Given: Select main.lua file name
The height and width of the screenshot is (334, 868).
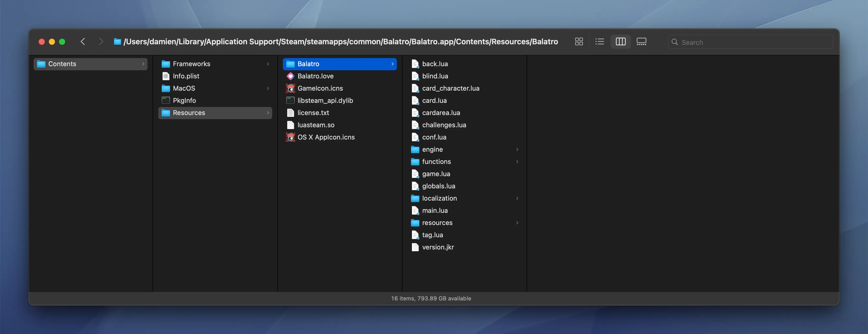Looking at the screenshot, I should (435, 210).
